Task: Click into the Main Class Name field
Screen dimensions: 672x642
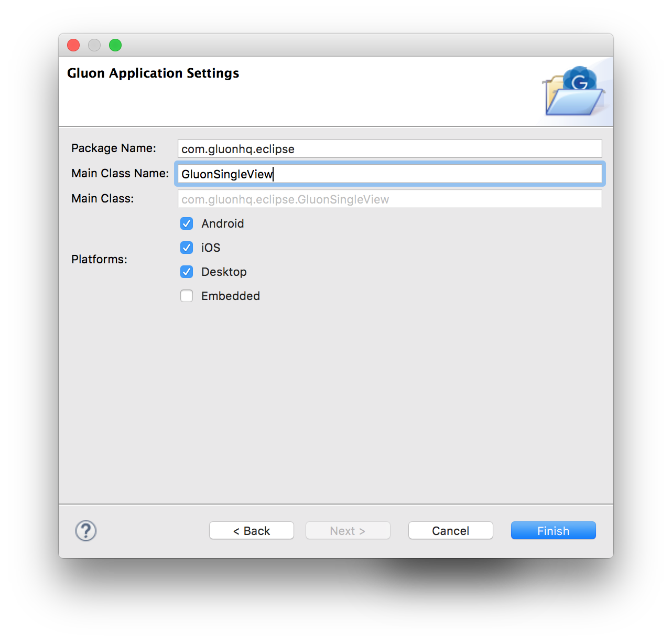Action: click(390, 174)
